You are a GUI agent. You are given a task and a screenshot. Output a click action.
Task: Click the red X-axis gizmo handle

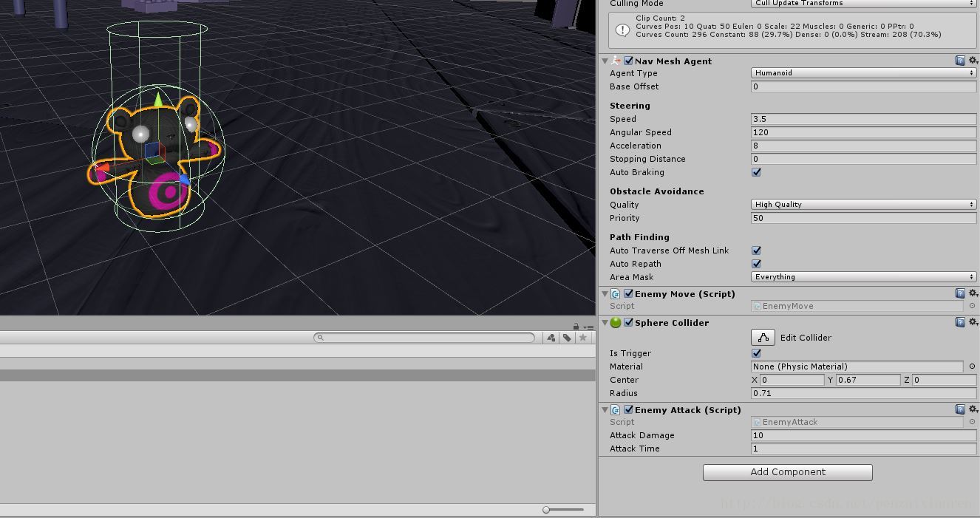point(101,169)
